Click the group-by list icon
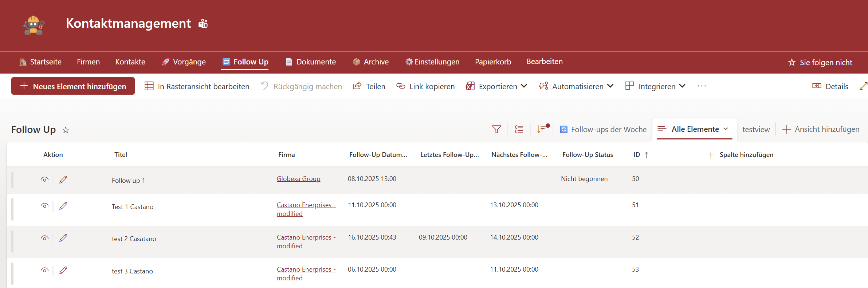 (x=519, y=129)
